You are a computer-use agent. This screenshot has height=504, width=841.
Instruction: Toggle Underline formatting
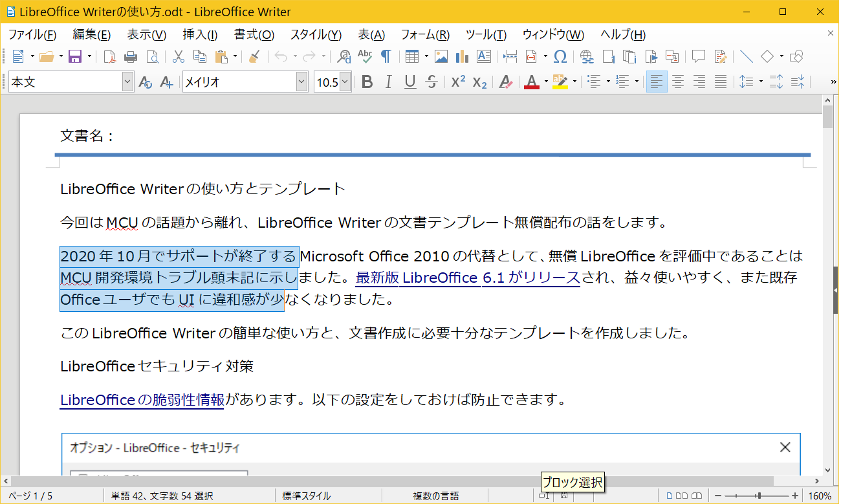pos(410,82)
